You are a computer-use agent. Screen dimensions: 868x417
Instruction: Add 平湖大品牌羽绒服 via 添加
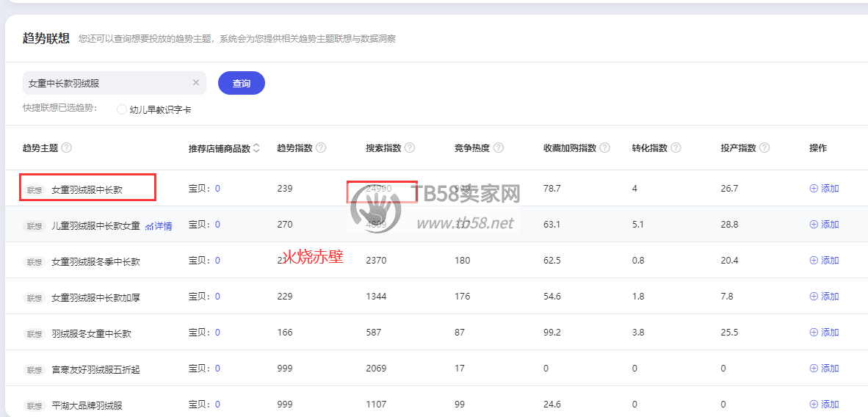(824, 405)
